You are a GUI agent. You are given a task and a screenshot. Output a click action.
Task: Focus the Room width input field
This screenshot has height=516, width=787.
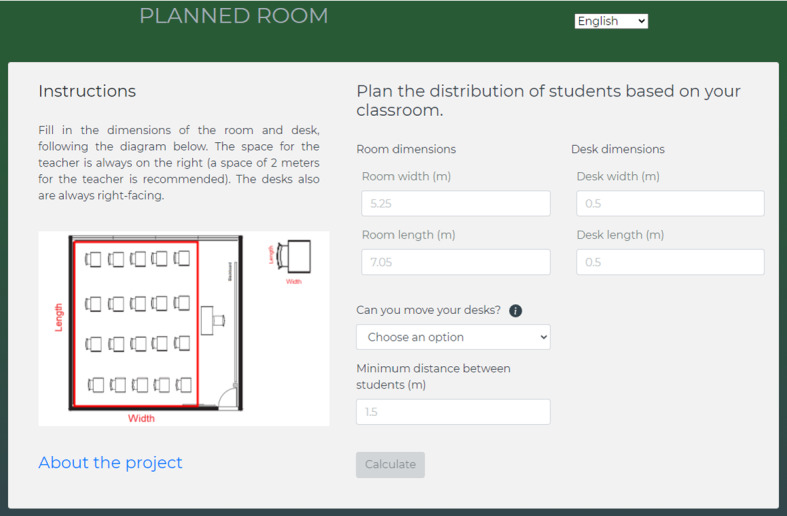[x=456, y=203]
